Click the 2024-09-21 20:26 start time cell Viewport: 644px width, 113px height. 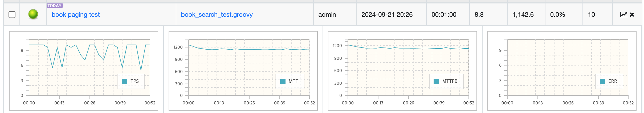point(392,15)
